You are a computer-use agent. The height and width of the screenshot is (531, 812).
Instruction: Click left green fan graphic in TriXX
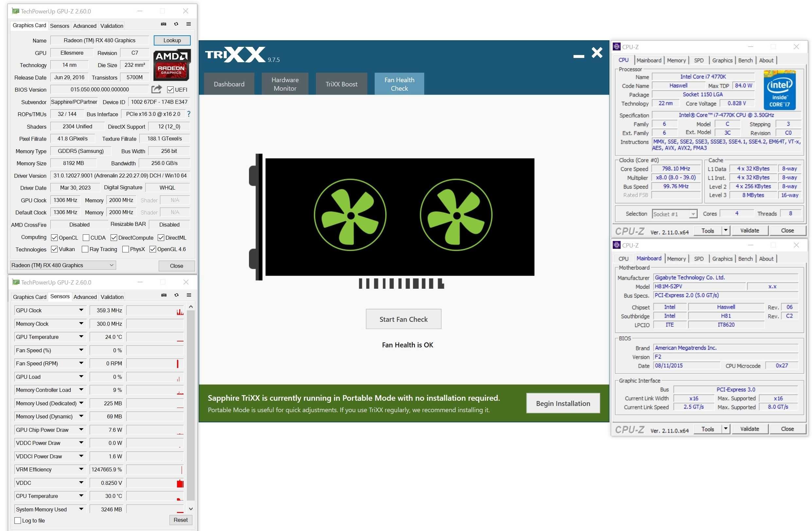click(x=350, y=215)
